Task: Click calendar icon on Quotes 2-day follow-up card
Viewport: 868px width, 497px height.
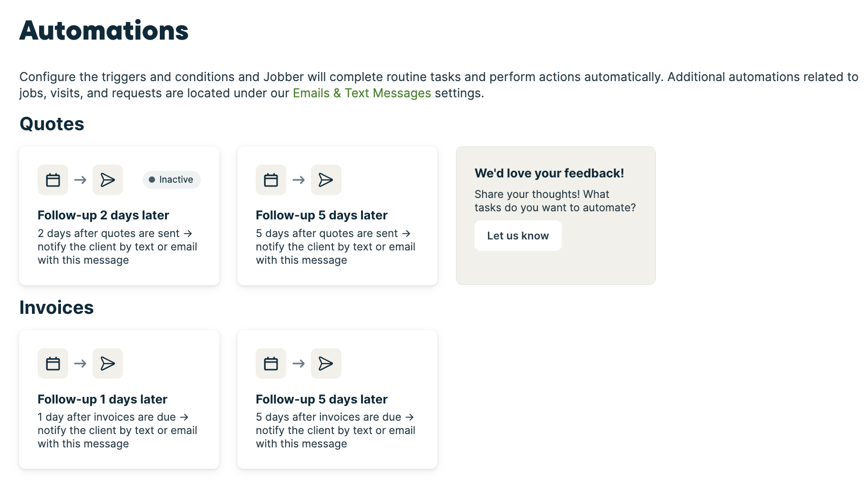Action: pos(53,180)
